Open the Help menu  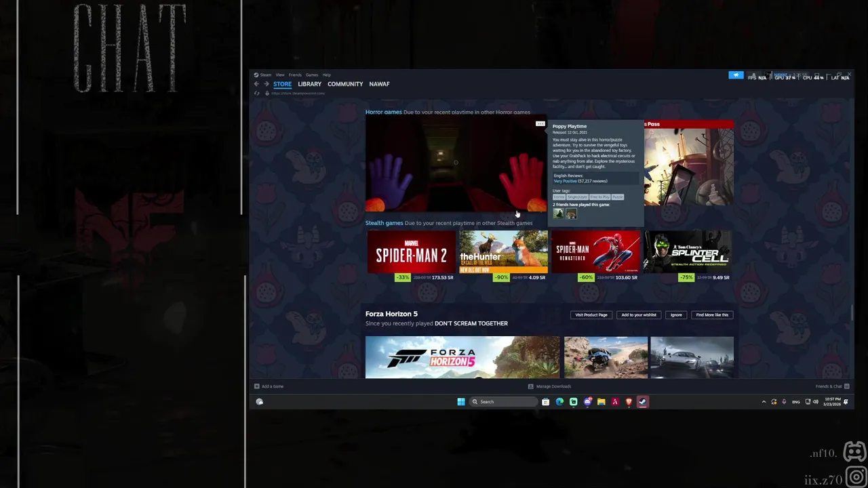pos(327,75)
